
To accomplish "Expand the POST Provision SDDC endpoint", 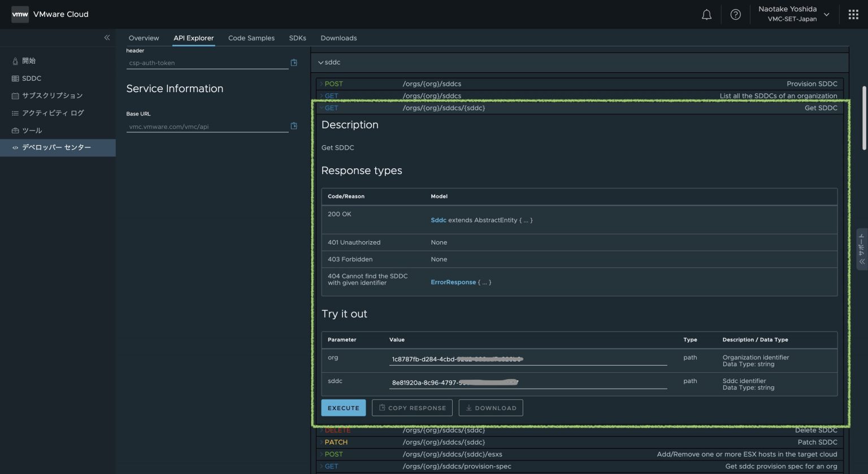I will [322, 83].
